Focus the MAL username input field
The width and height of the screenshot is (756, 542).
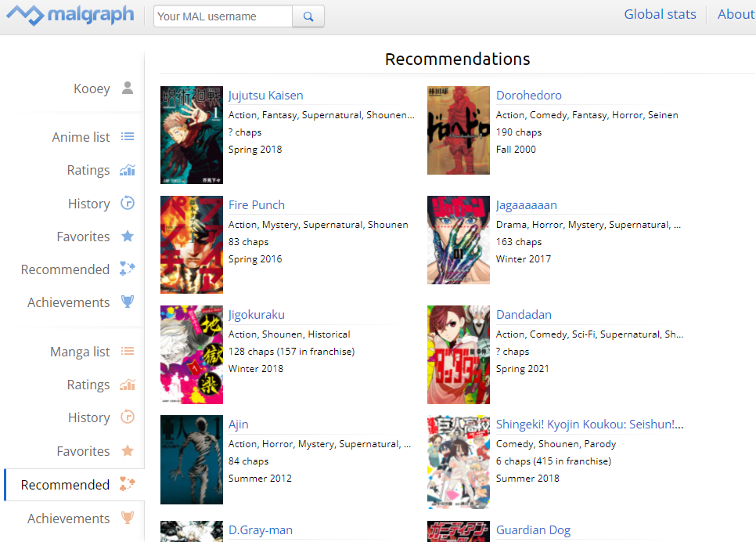223,16
